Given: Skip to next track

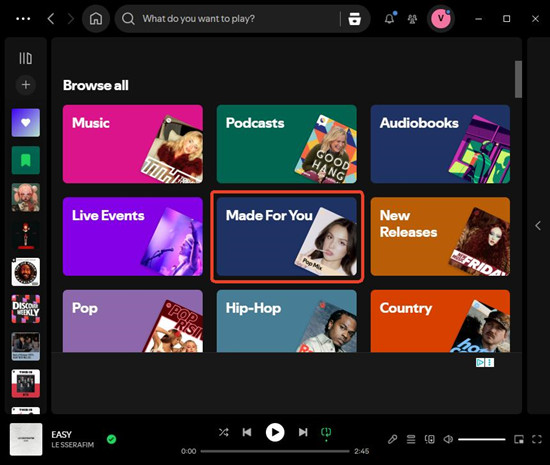Looking at the screenshot, I should pos(303,432).
